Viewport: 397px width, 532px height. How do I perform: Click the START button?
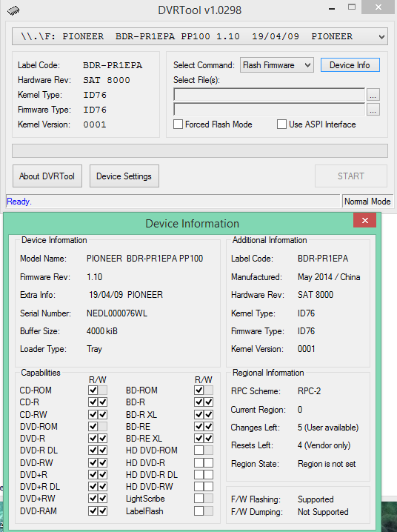[351, 176]
